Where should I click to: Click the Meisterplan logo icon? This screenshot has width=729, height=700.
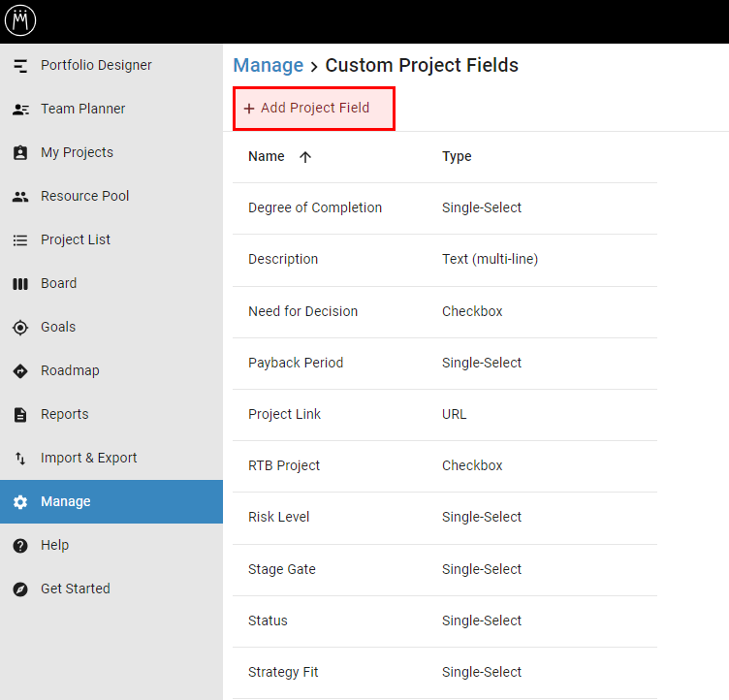tap(20, 20)
